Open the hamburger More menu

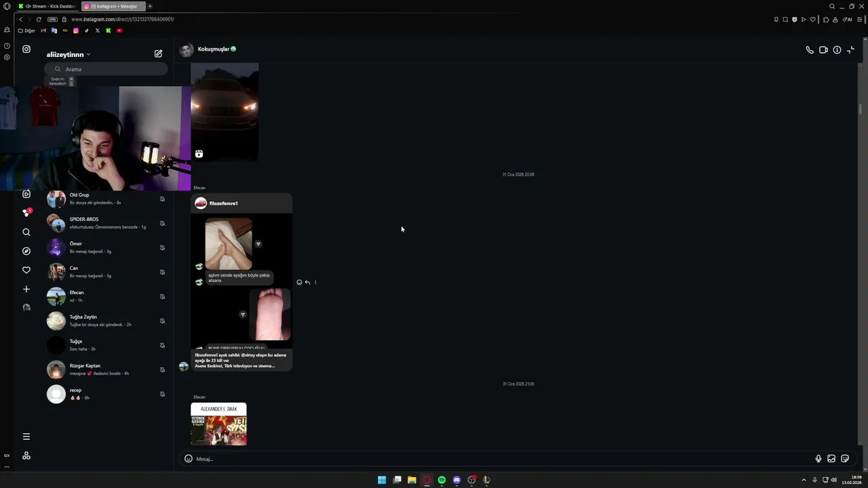[x=26, y=436]
